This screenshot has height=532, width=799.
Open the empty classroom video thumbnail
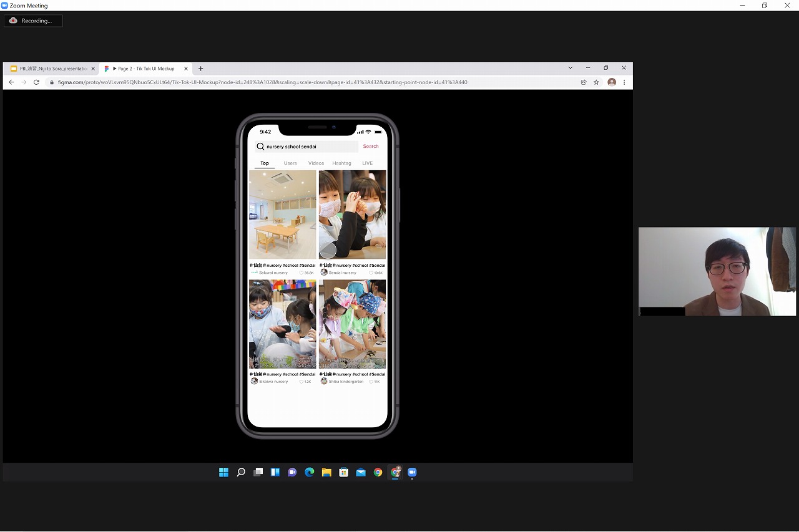tap(283, 215)
